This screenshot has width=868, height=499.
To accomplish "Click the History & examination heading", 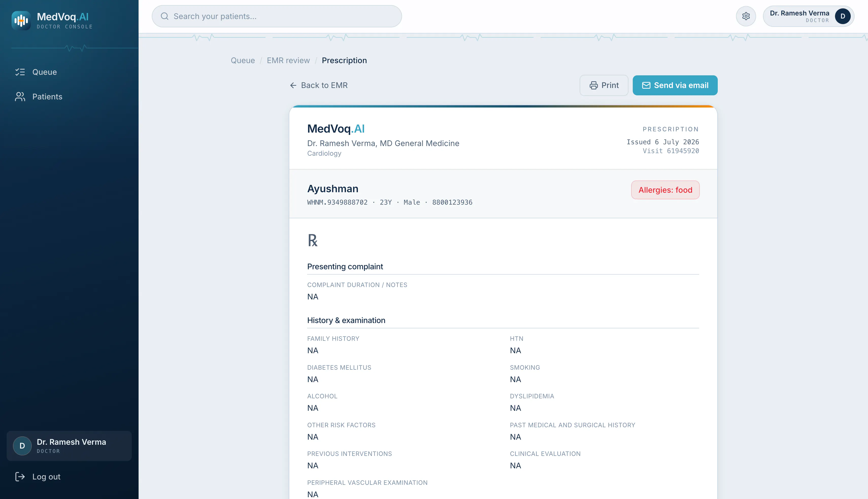I will click(x=346, y=320).
